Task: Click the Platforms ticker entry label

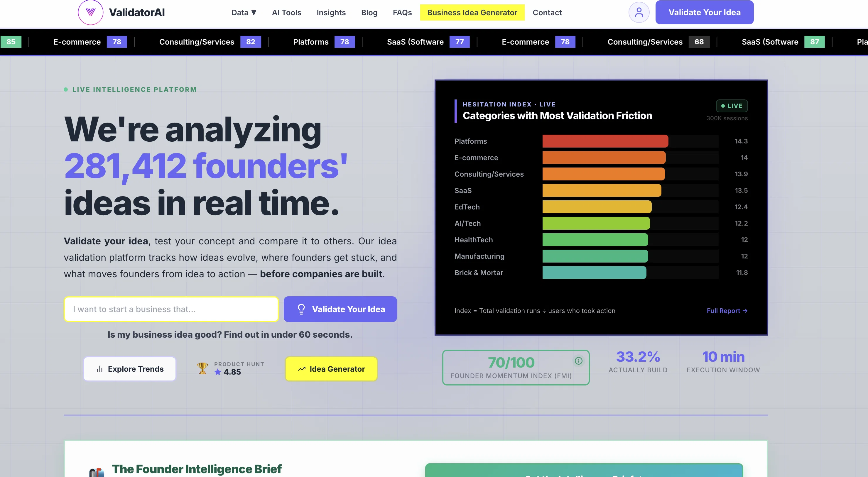Action: 310,42
